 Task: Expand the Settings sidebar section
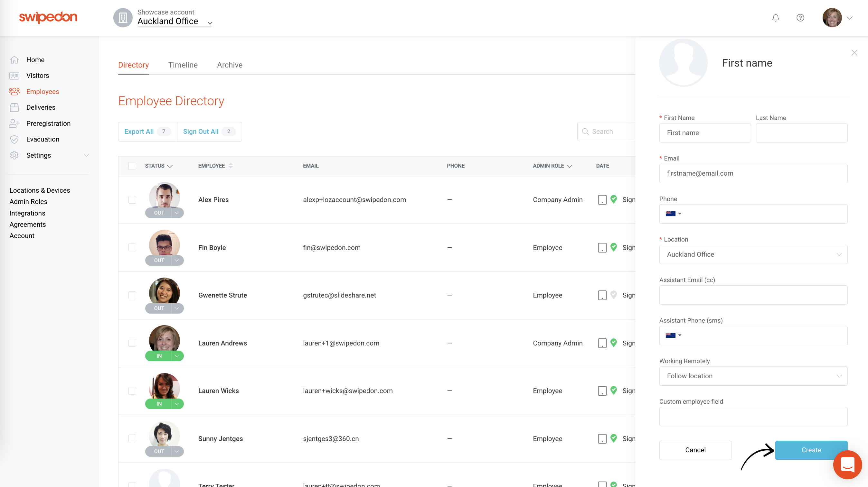point(86,155)
